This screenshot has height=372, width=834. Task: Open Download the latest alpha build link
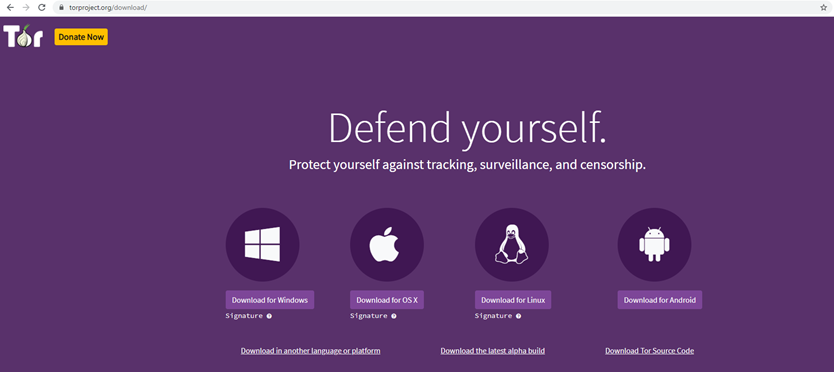point(493,351)
